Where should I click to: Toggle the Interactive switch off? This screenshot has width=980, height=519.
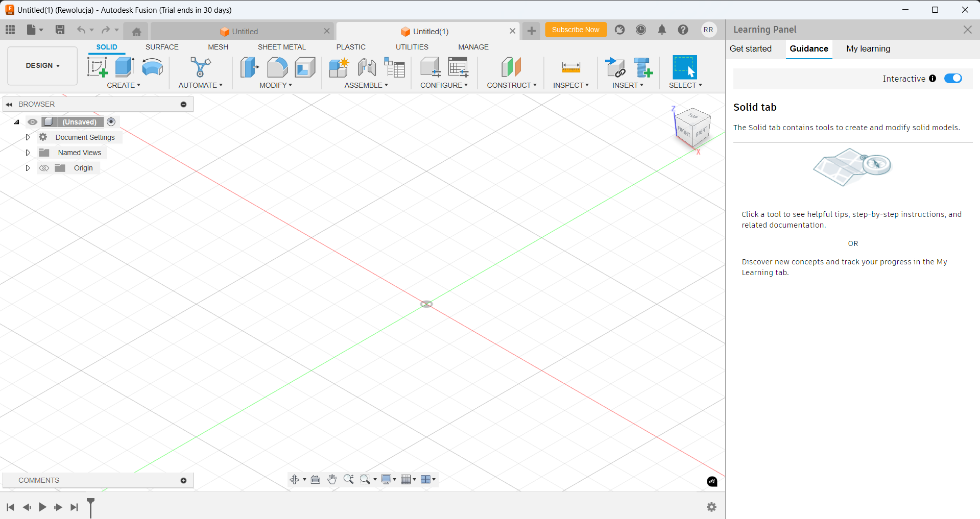(952, 79)
